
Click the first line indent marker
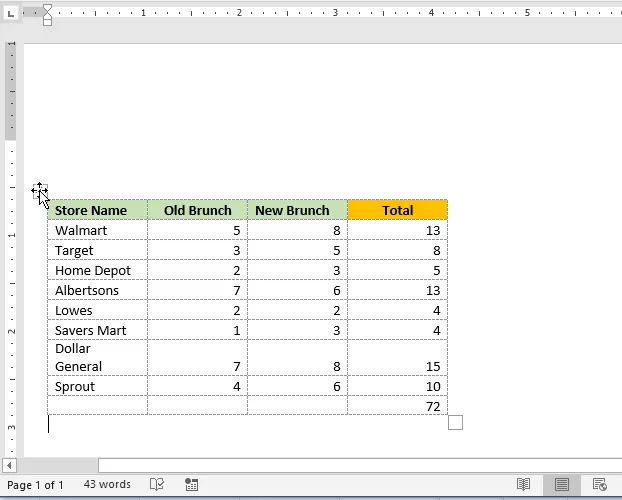click(x=47, y=9)
